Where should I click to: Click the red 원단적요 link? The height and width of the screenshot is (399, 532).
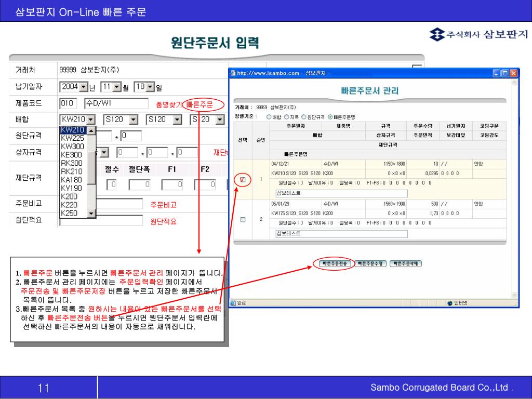[163, 221]
